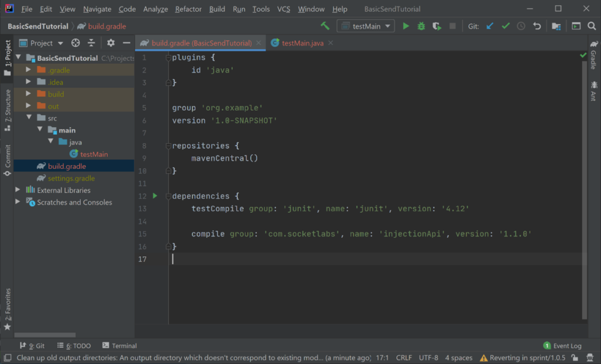Screen dimensions: 601x364
Task: Open the VCS menu
Action: click(x=283, y=9)
